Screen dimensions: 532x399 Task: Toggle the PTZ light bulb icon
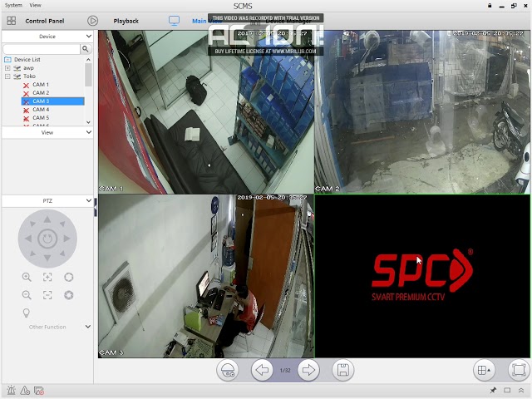point(26,313)
